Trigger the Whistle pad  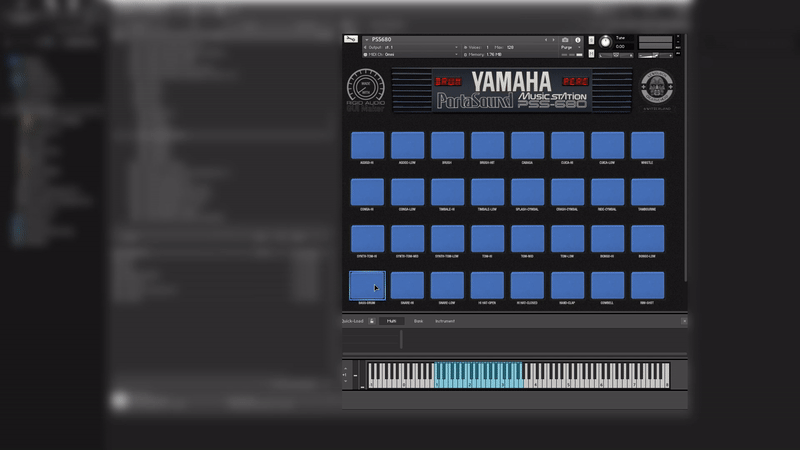coord(647,145)
